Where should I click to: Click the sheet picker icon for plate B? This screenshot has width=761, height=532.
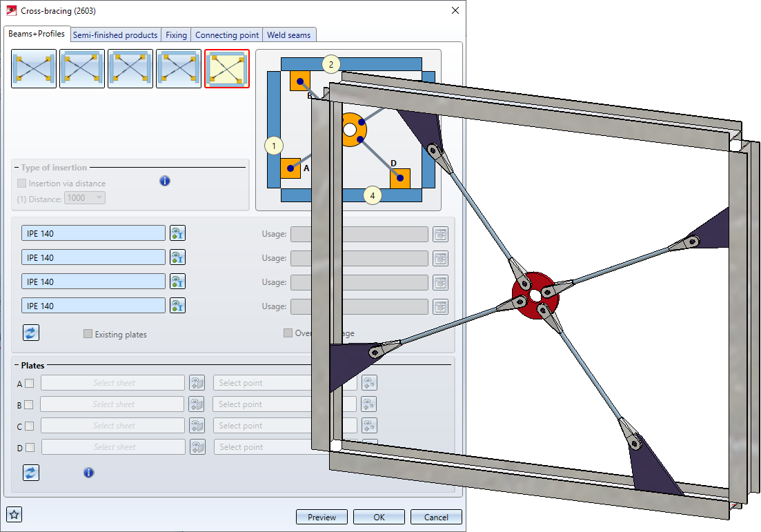(x=197, y=404)
